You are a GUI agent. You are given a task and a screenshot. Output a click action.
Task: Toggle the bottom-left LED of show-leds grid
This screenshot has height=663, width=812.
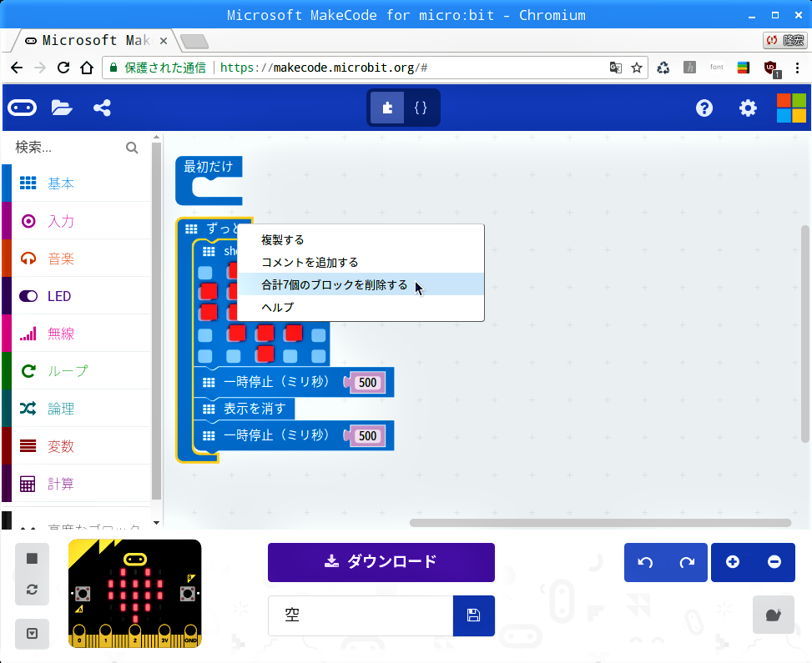tap(205, 356)
